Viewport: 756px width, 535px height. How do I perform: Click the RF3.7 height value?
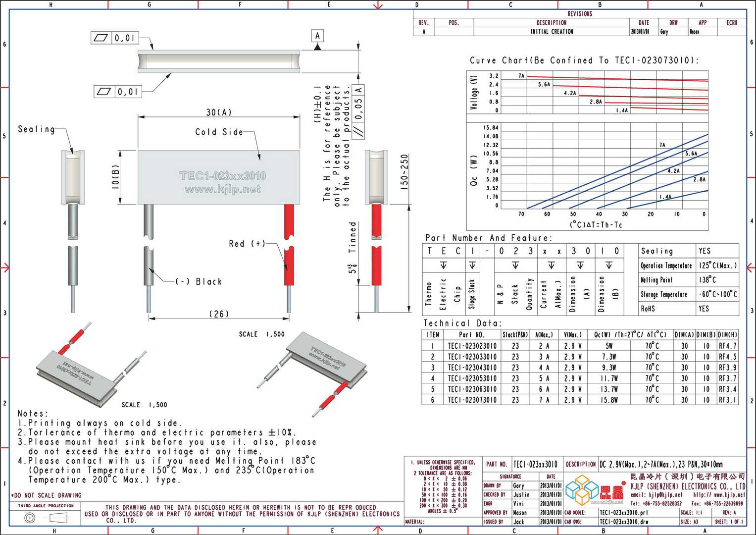tap(728, 378)
